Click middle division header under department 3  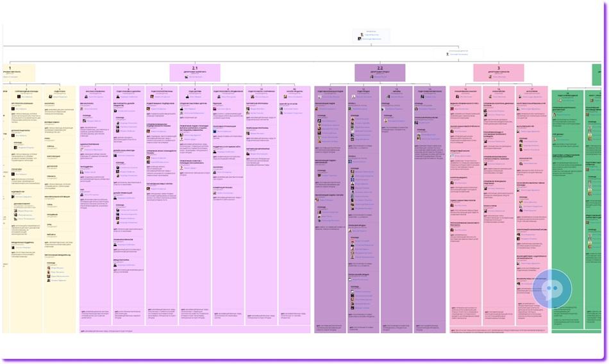(x=499, y=91)
